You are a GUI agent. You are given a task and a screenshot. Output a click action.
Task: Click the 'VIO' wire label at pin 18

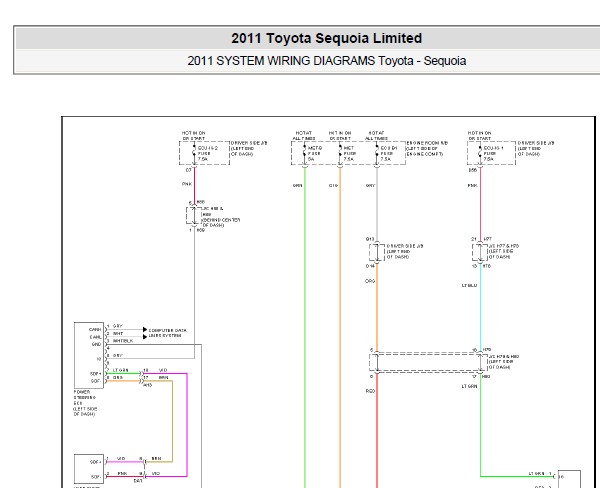coord(163,370)
